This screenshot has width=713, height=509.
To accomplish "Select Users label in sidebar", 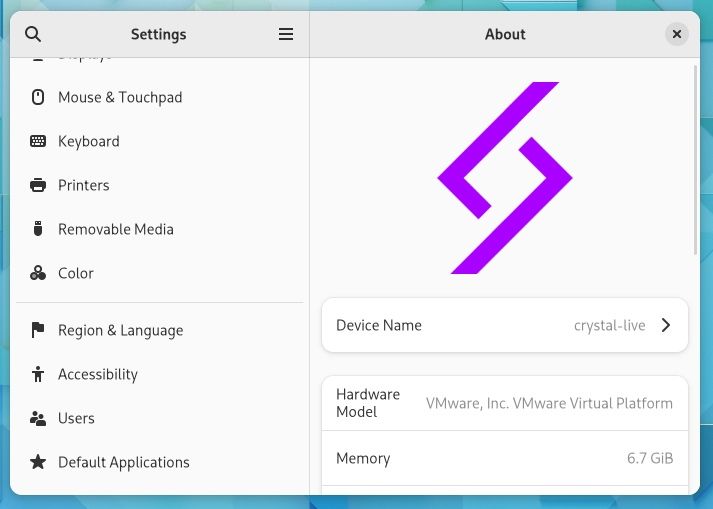I will pyautogui.click(x=76, y=418).
